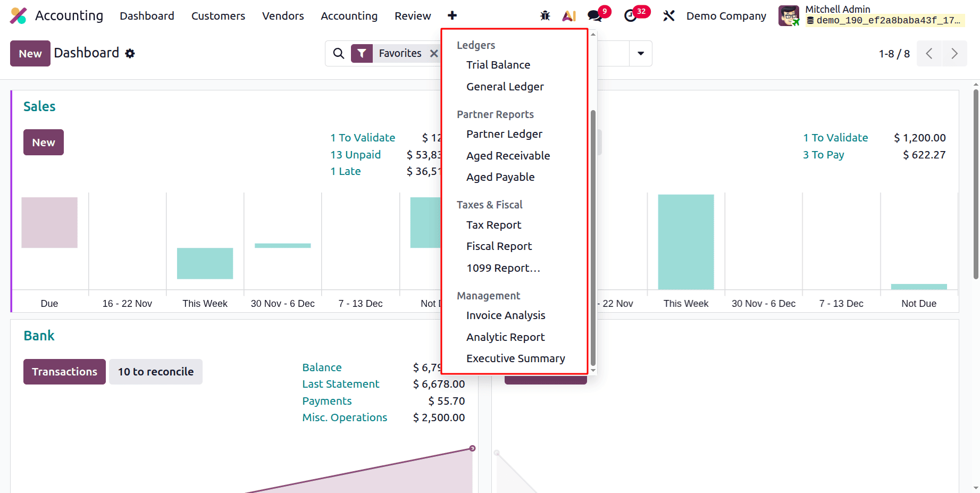Open the activities clock icon
The height and width of the screenshot is (493, 980).
coord(631,15)
